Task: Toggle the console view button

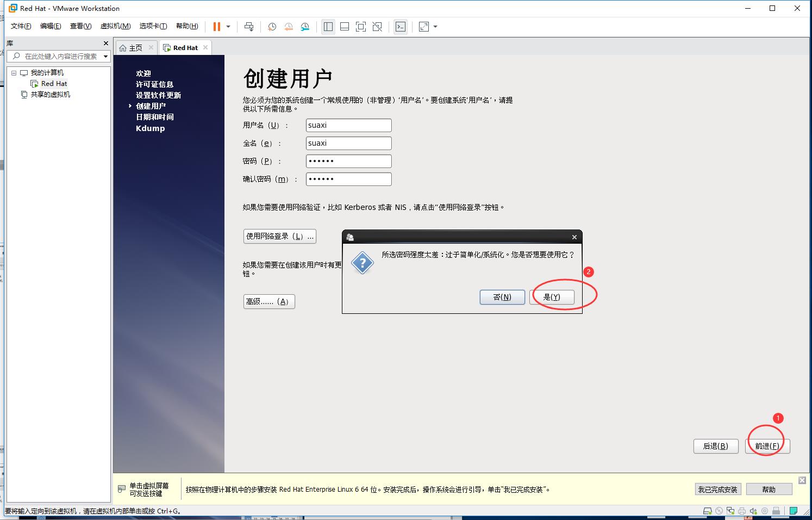Action: coord(401,26)
